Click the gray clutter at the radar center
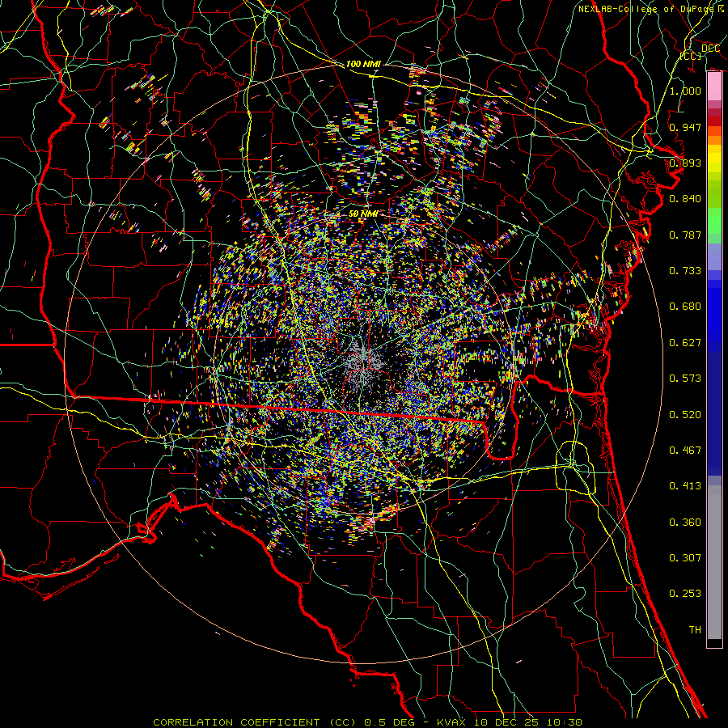The width and height of the screenshot is (728, 728). 363,362
